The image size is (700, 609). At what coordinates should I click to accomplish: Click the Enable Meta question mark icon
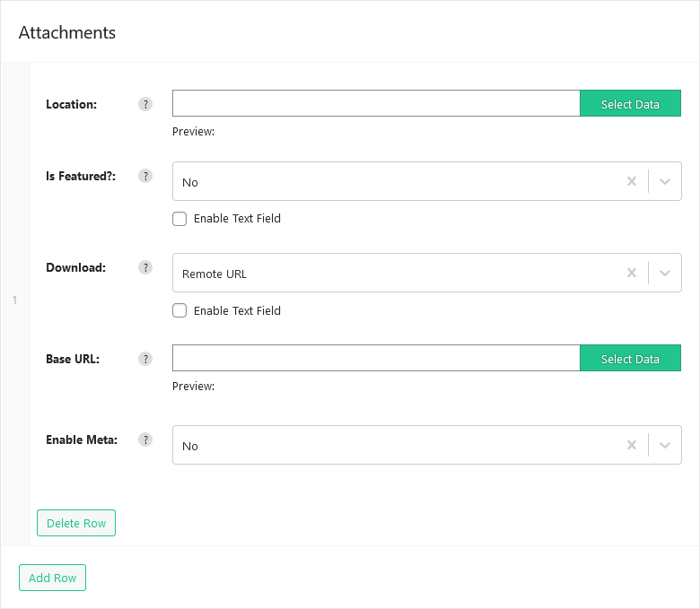tap(145, 439)
